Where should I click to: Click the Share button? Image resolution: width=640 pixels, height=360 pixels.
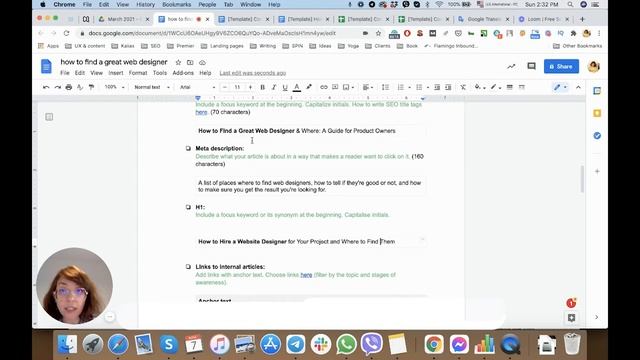tap(561, 67)
